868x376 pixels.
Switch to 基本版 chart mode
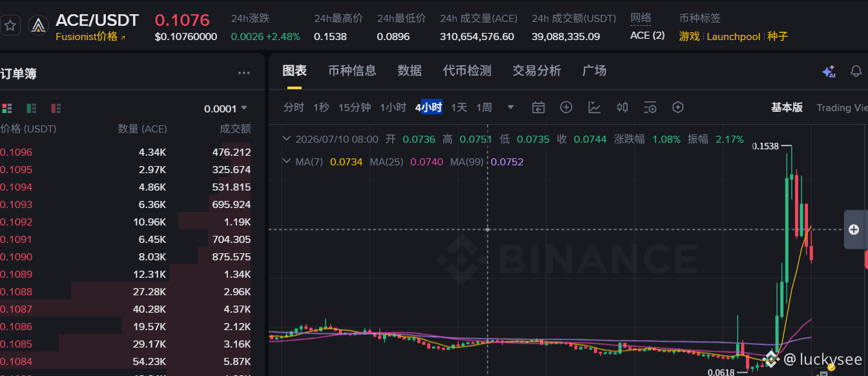point(787,107)
